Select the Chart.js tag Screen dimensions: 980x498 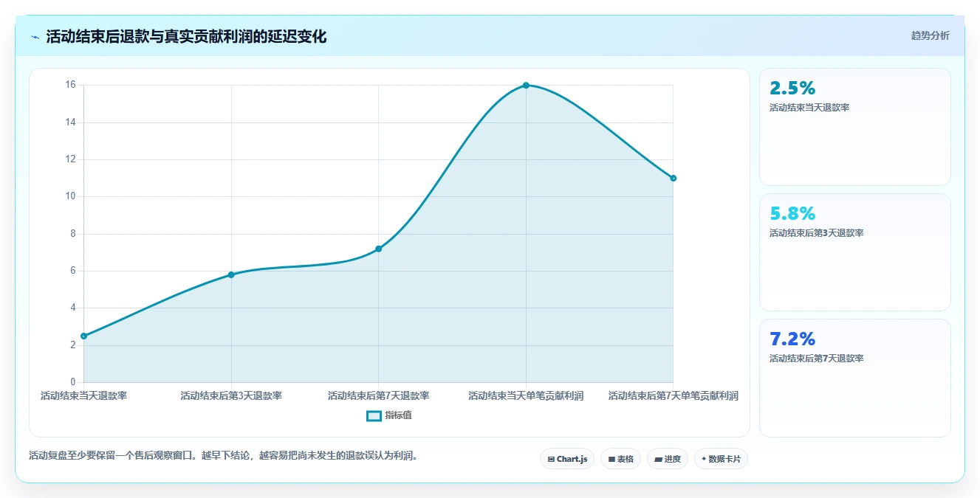point(566,459)
